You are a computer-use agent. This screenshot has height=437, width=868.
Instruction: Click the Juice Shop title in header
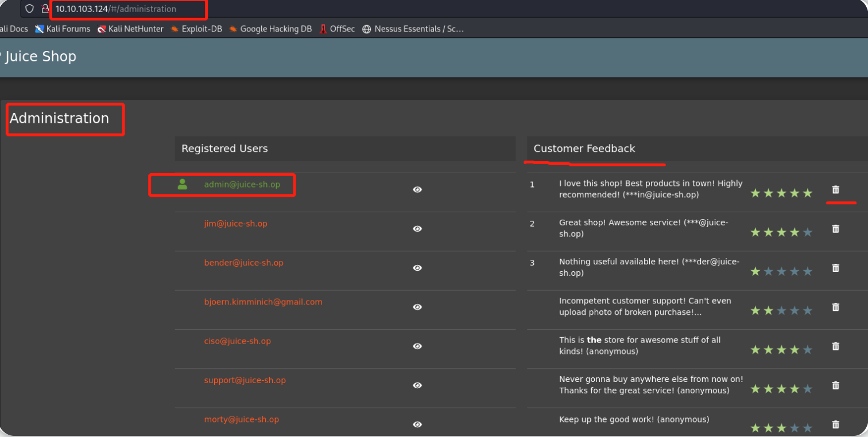tap(40, 57)
